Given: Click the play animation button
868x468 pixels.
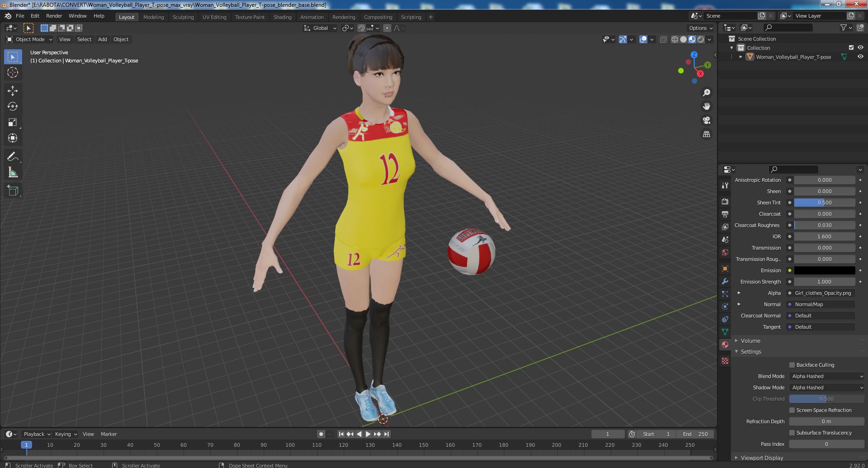Looking at the screenshot, I should pos(368,434).
